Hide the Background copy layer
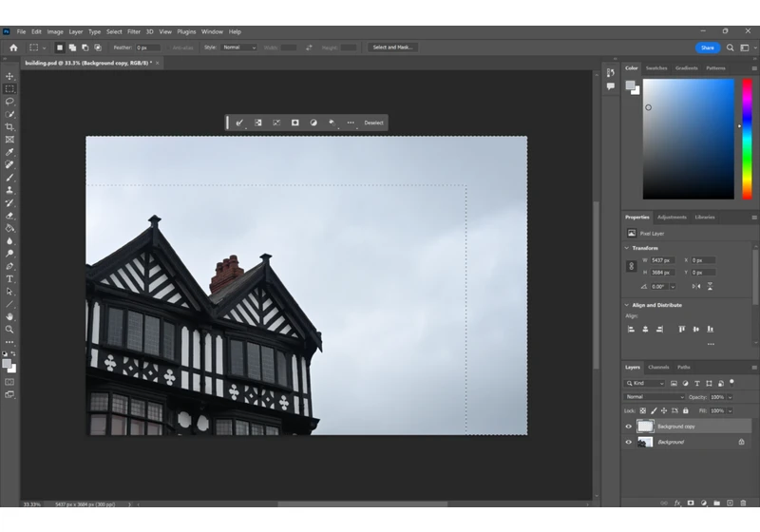760x532 pixels. 629,427
